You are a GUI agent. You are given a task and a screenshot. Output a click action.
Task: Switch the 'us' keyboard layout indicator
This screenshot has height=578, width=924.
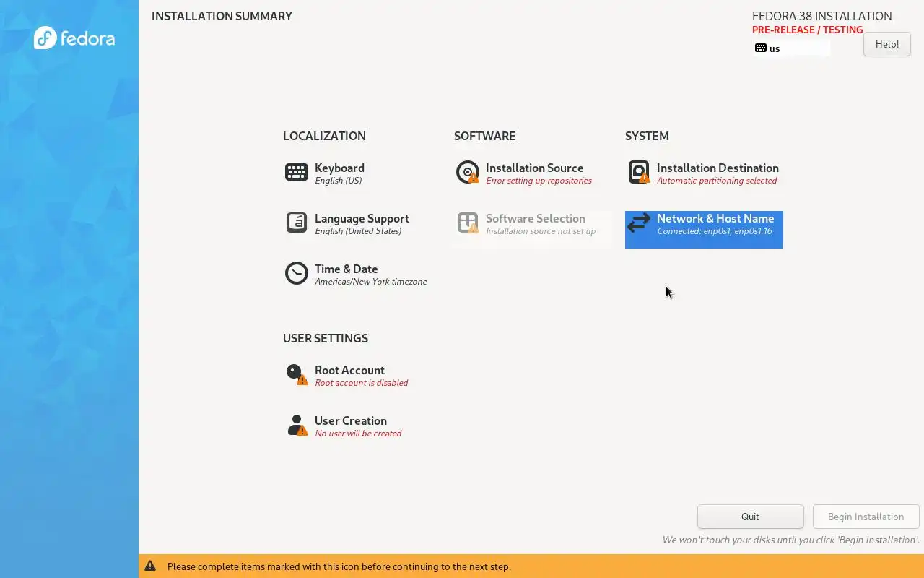pyautogui.click(x=791, y=48)
